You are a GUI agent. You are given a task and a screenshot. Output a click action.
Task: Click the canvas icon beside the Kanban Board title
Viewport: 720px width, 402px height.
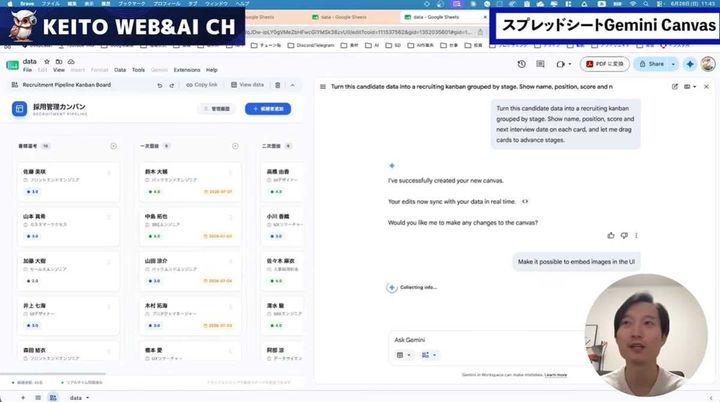15,85
